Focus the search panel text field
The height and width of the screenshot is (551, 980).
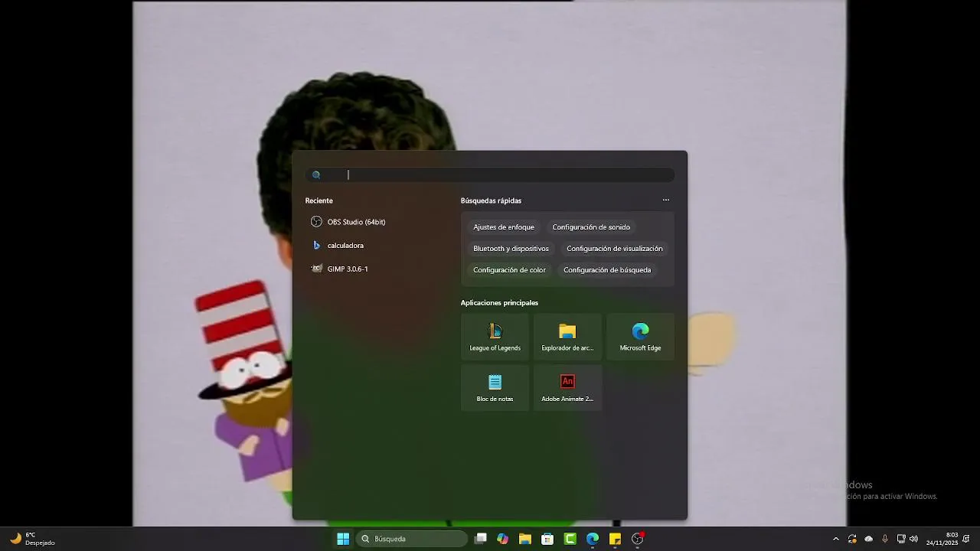coord(490,174)
